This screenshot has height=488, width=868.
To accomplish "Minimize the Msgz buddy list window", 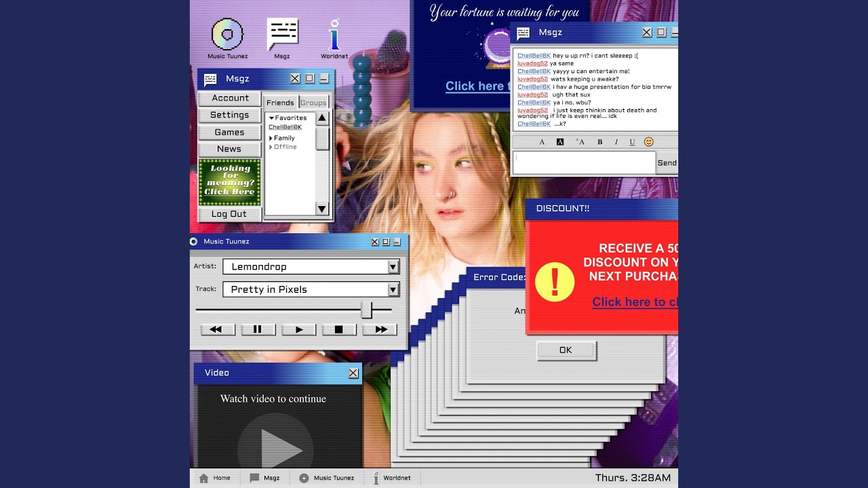I will click(324, 79).
